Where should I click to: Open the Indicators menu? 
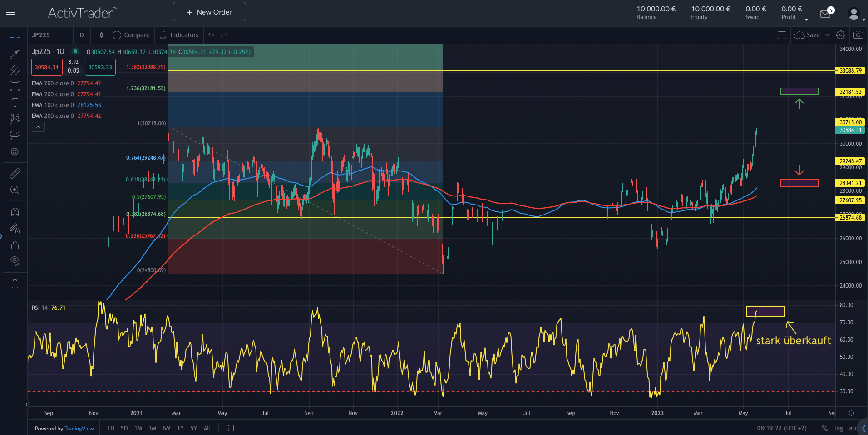point(179,35)
